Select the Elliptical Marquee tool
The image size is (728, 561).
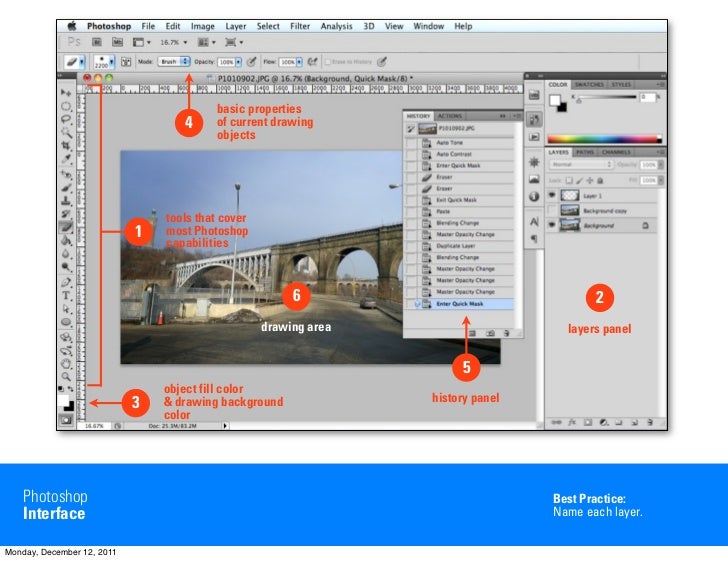click(x=66, y=106)
